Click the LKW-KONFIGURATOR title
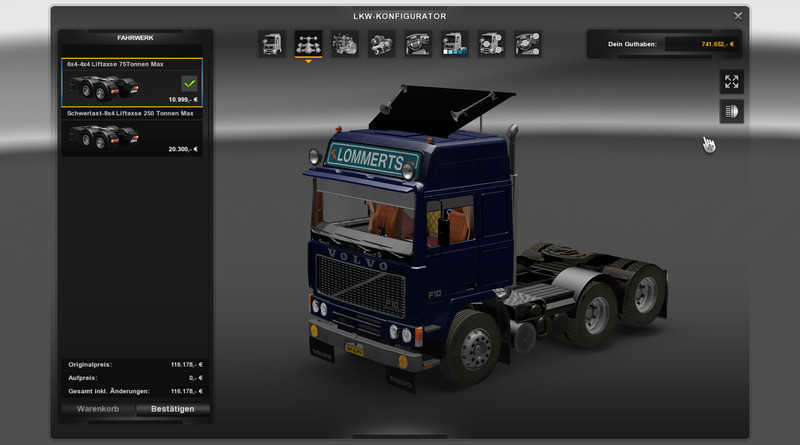Viewport: 800px width, 445px height. (399, 16)
